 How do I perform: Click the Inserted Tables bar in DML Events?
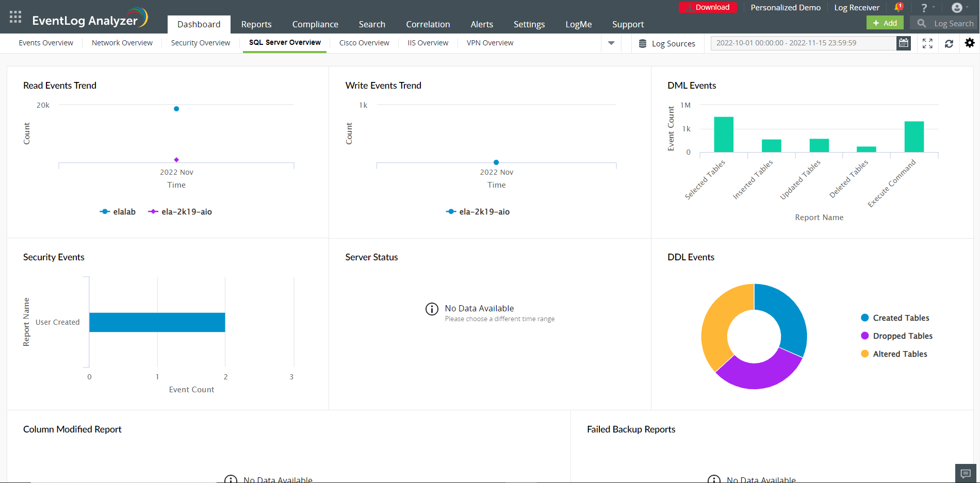pyautogui.click(x=772, y=146)
